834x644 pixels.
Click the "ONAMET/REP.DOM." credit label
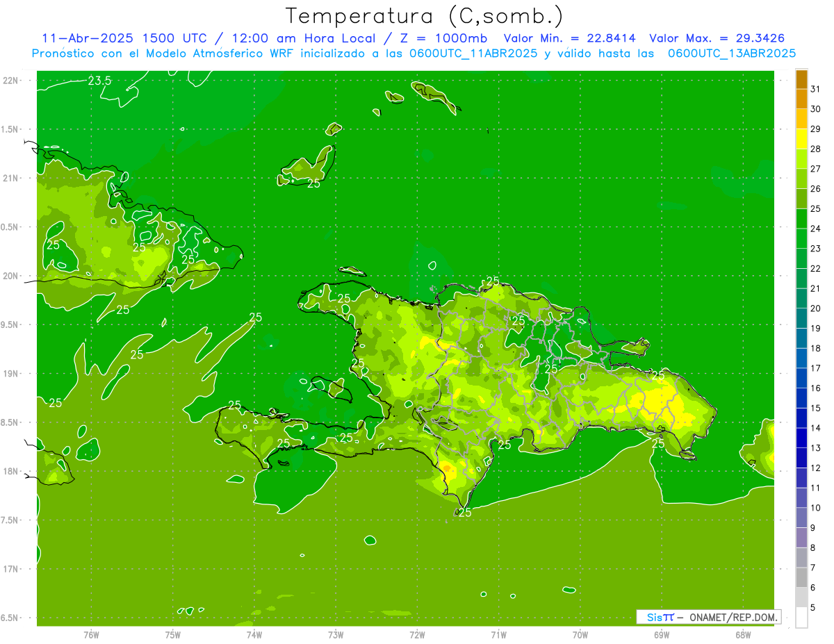click(x=733, y=617)
